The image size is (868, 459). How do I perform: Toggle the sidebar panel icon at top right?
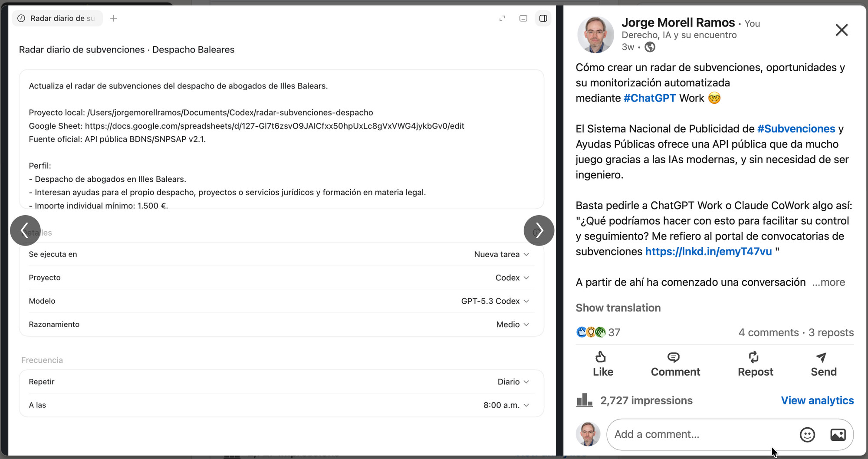[x=543, y=18]
